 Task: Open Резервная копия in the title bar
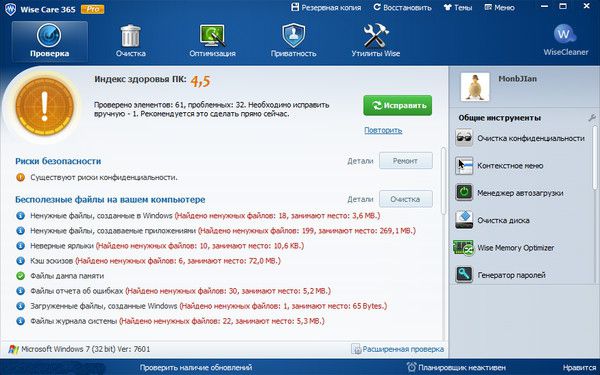326,7
